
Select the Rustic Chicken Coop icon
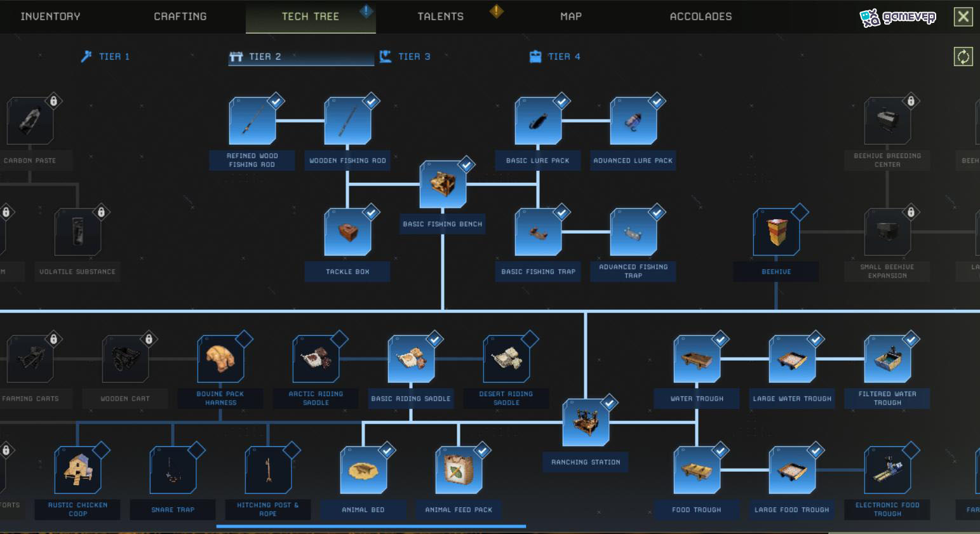click(x=77, y=470)
